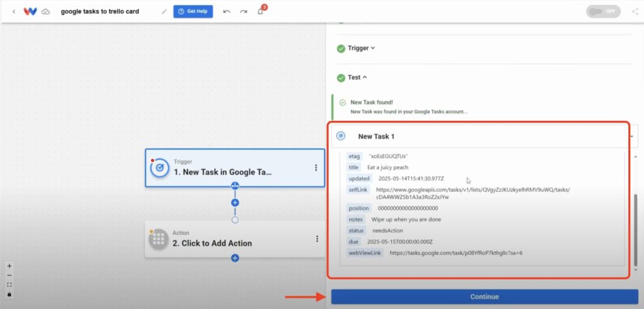Viewport: 644px width, 309px height.
Task: Click the Test green checkmark
Action: click(341, 77)
